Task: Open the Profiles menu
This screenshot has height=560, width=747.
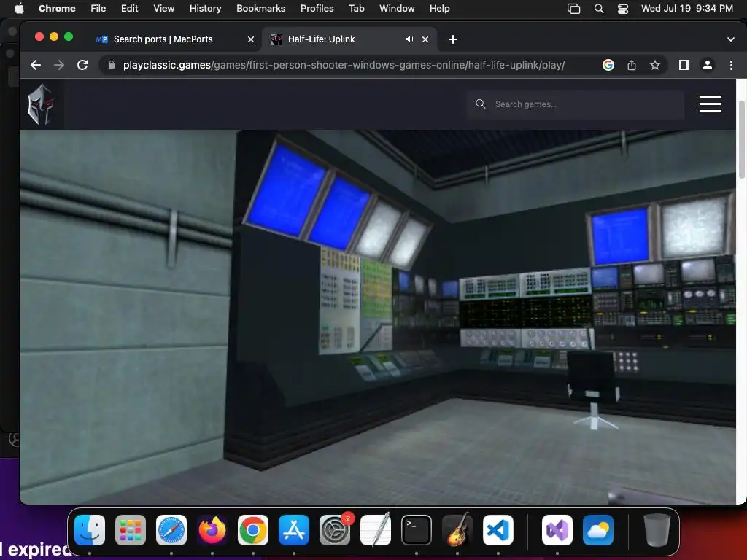Action: coord(317,9)
